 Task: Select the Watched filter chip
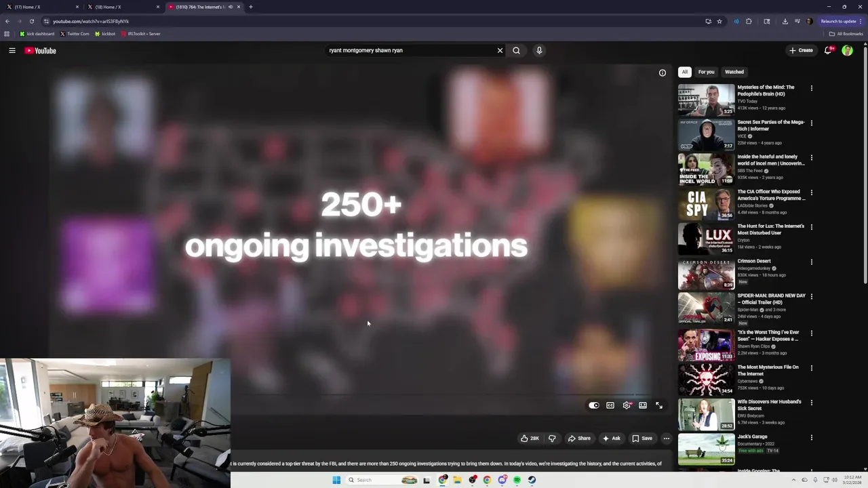[x=734, y=72]
